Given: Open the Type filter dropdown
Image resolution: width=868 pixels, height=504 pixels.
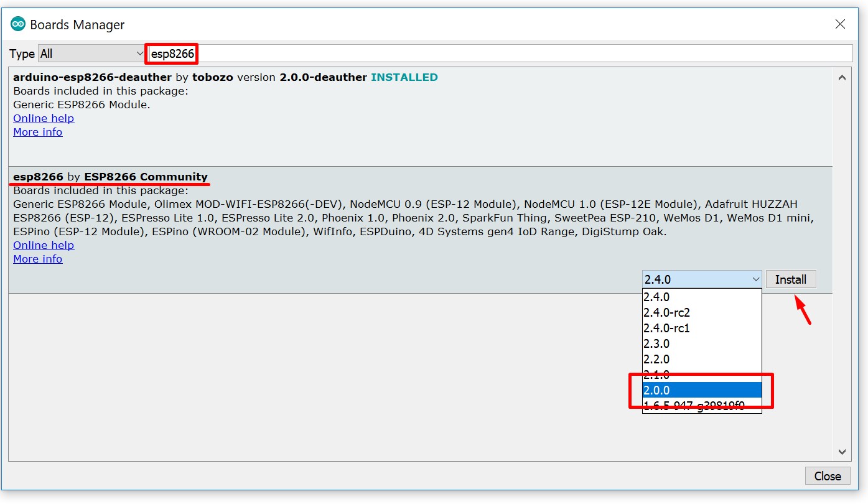Looking at the screenshot, I should click(92, 54).
